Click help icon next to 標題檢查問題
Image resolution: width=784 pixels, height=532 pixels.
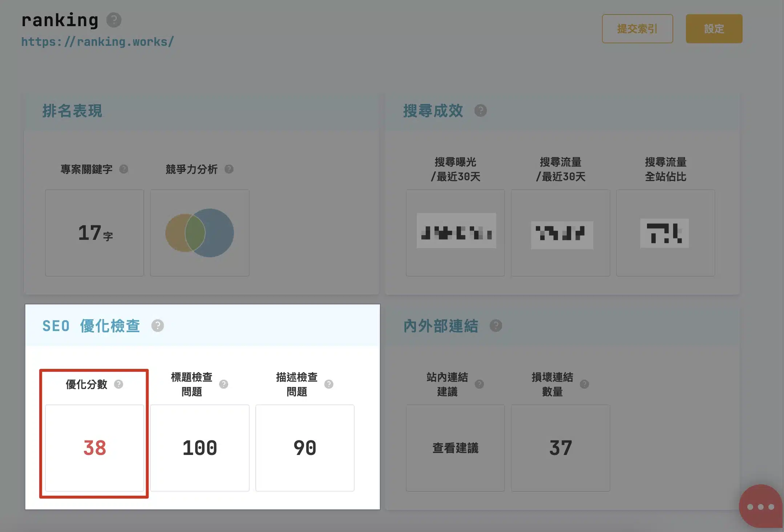point(223,384)
